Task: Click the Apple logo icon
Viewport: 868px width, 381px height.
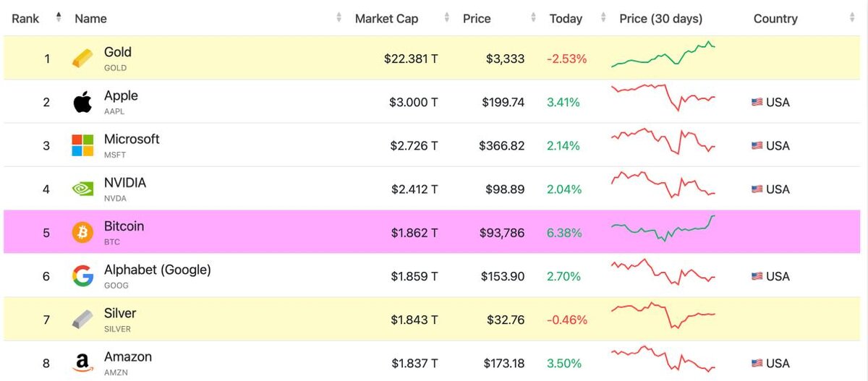Action: [82, 103]
